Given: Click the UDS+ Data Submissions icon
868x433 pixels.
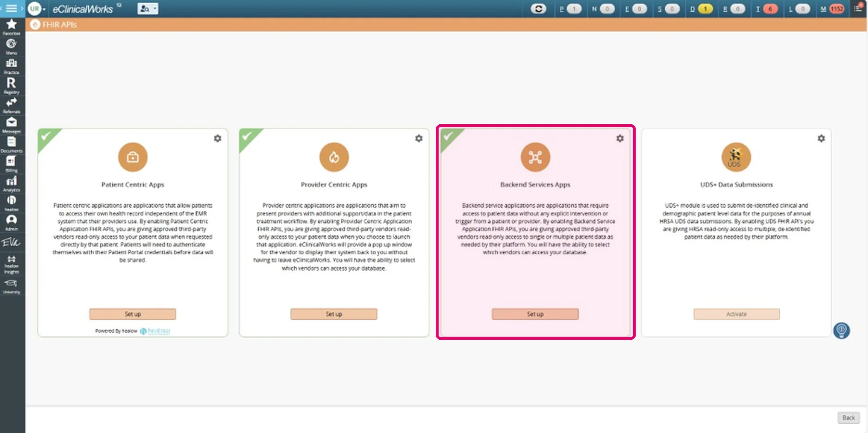Looking at the screenshot, I should coord(736,157).
